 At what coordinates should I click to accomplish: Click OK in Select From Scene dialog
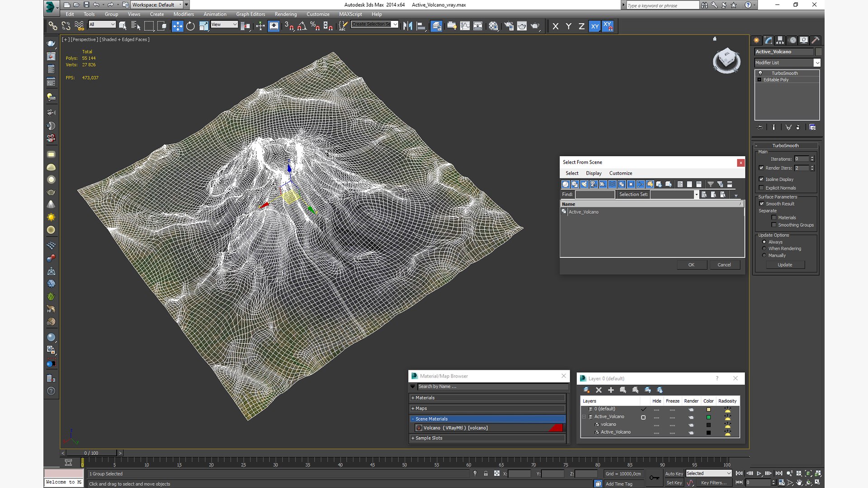tap(692, 265)
